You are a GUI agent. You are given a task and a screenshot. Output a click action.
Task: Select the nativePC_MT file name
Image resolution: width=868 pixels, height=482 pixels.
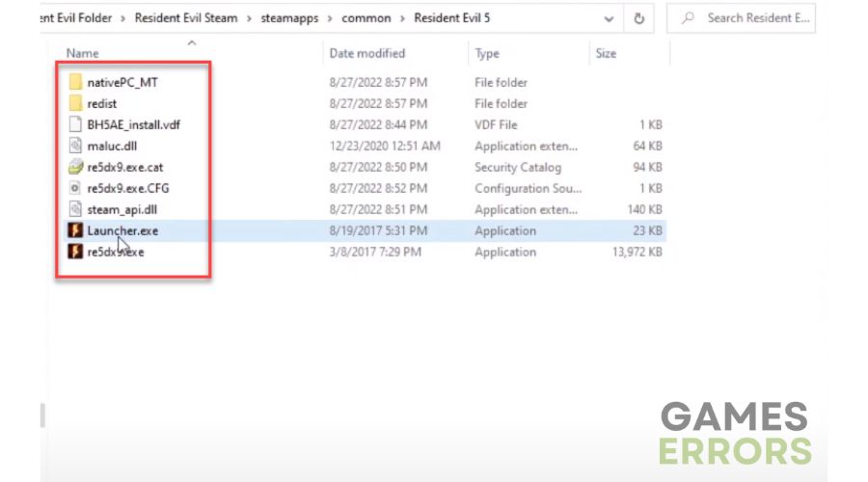(x=122, y=83)
